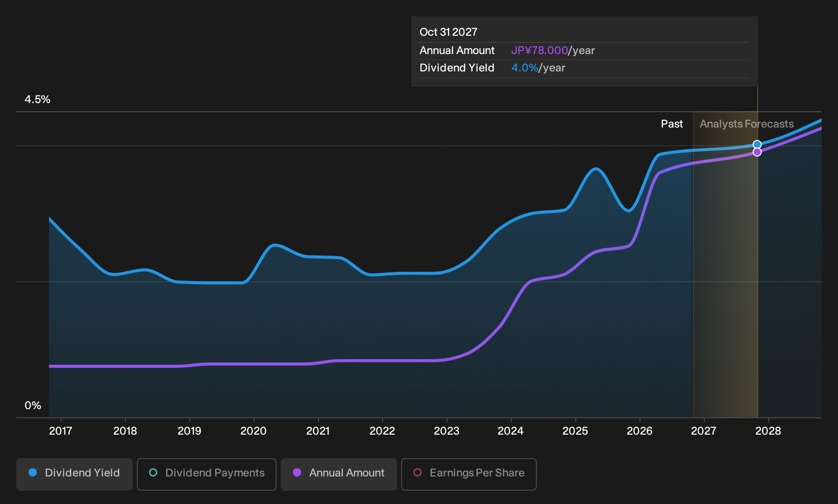The image size is (838, 504).
Task: Click the 4.5% y-axis label
Action: 38,99
